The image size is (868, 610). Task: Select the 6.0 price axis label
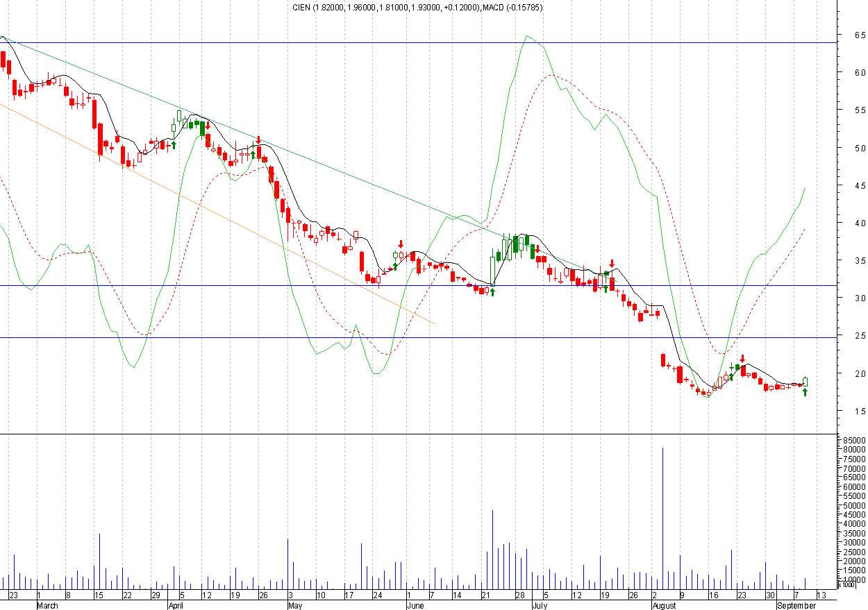[860, 72]
